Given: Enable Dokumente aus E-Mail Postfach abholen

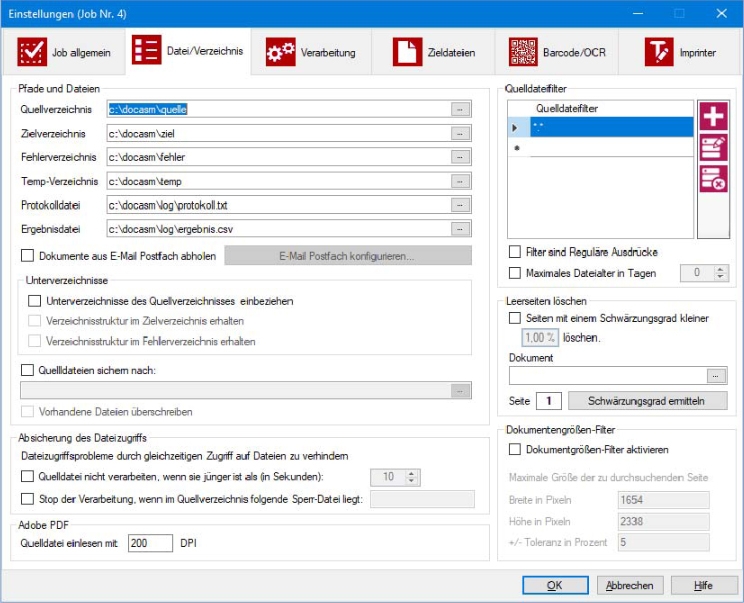Looking at the screenshot, I should 28,256.
